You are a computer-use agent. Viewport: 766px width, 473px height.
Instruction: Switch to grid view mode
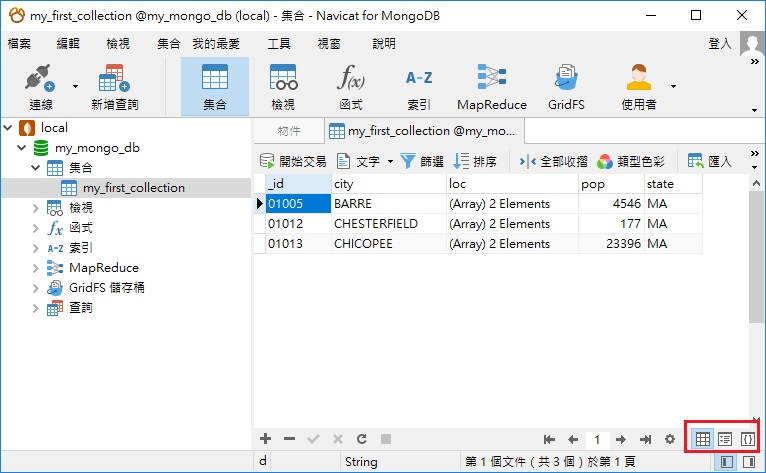click(x=703, y=439)
